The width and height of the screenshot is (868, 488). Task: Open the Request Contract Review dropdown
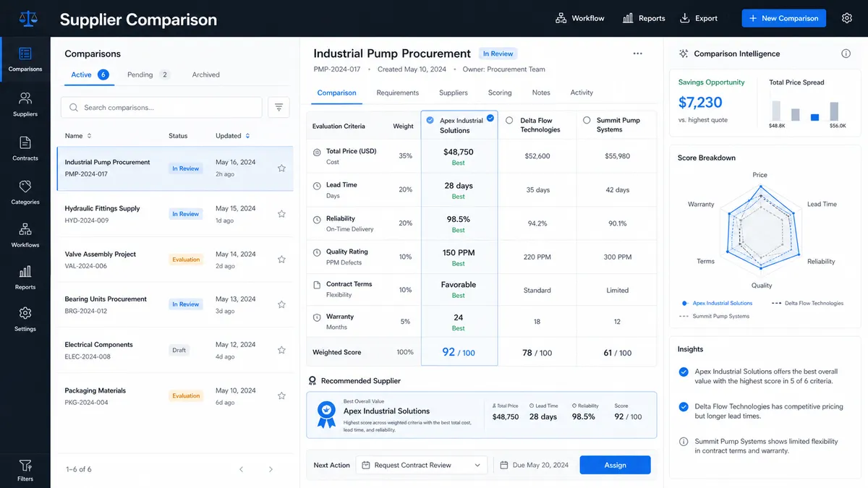[x=421, y=465]
